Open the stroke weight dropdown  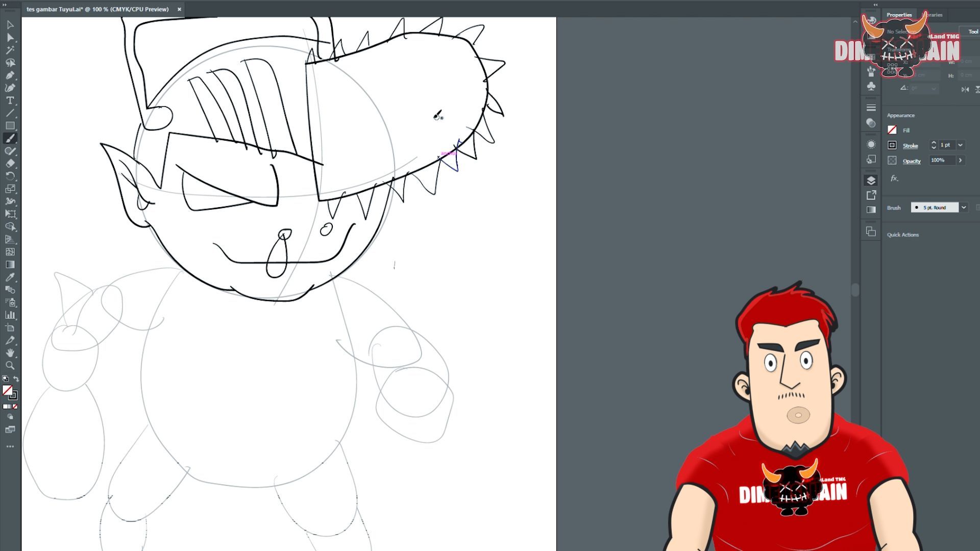961,145
